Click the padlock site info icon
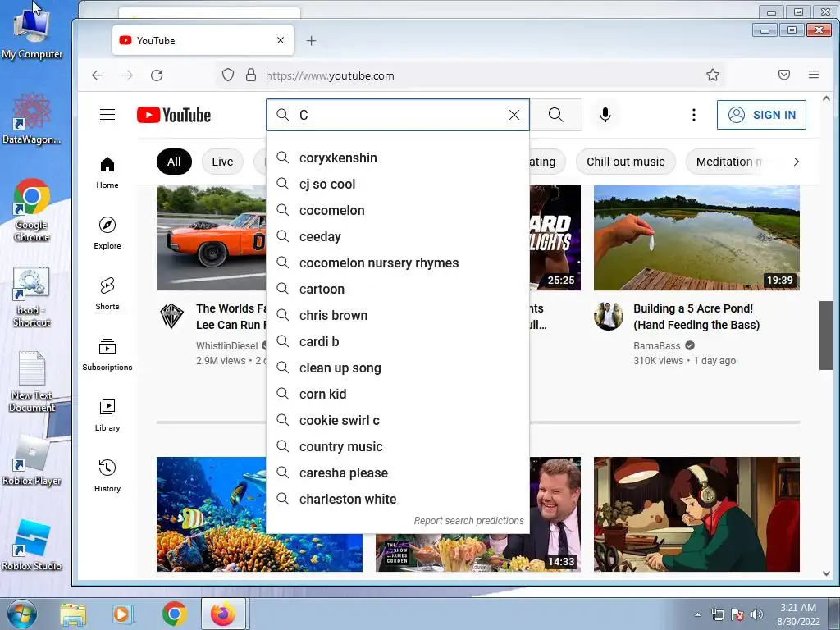 [x=251, y=75]
